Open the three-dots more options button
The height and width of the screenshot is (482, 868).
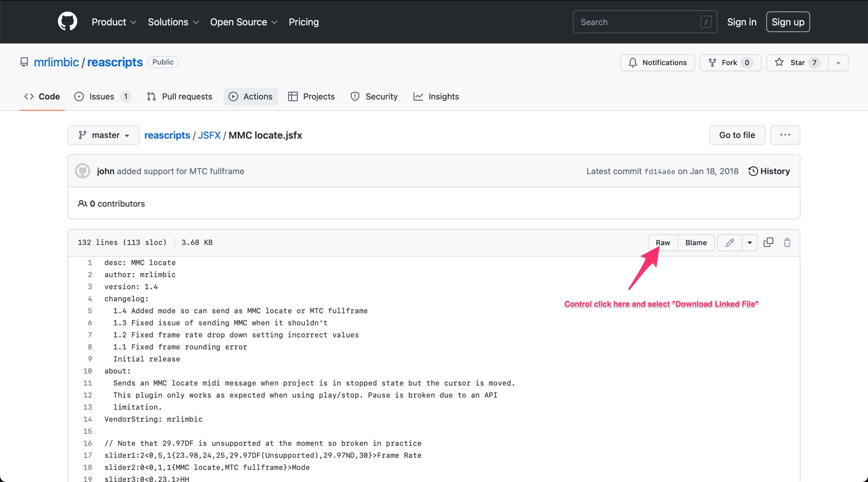pyautogui.click(x=785, y=135)
